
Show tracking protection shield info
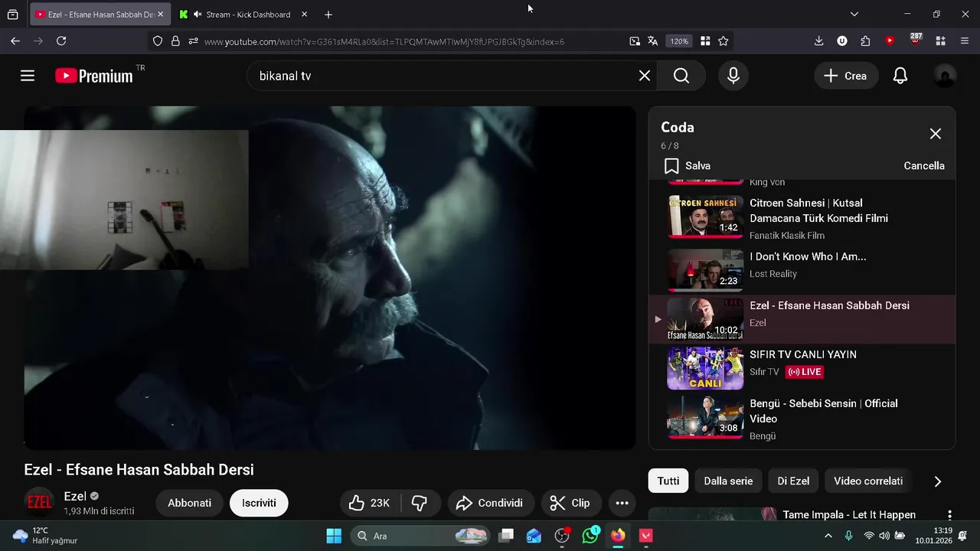(158, 41)
